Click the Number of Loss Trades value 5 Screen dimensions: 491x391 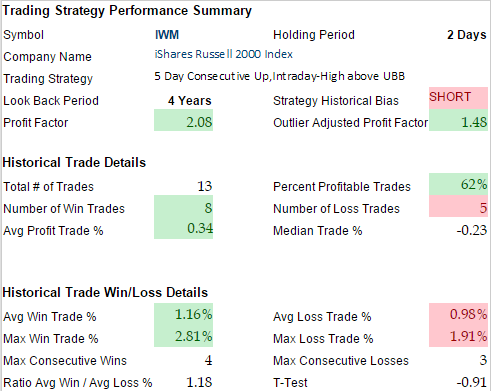(458, 206)
